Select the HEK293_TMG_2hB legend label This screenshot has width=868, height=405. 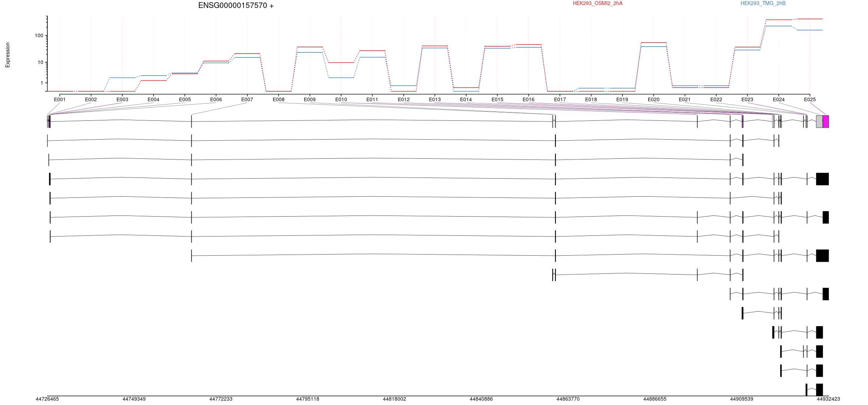pos(763,3)
